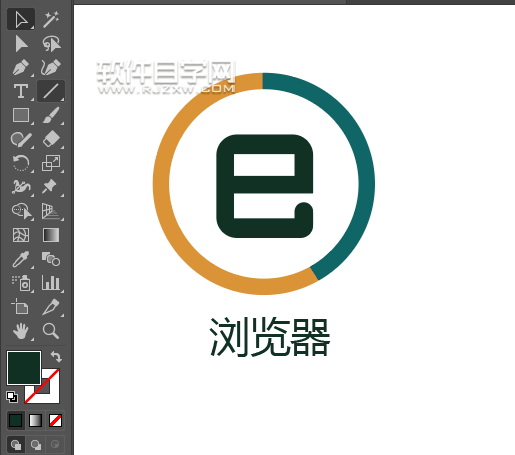Select the Paintbrush tool

click(51, 115)
